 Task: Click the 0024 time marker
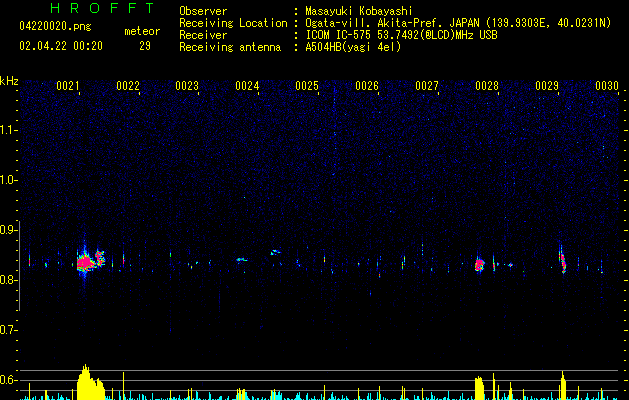pos(247,86)
